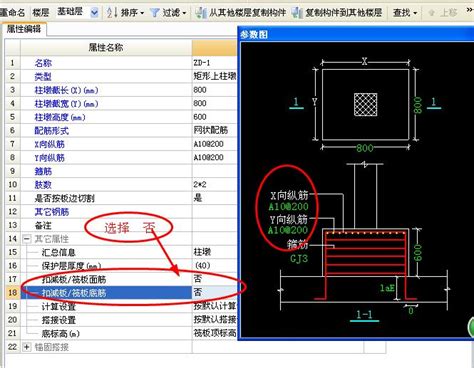Select the 箍筋 property row

point(106,171)
